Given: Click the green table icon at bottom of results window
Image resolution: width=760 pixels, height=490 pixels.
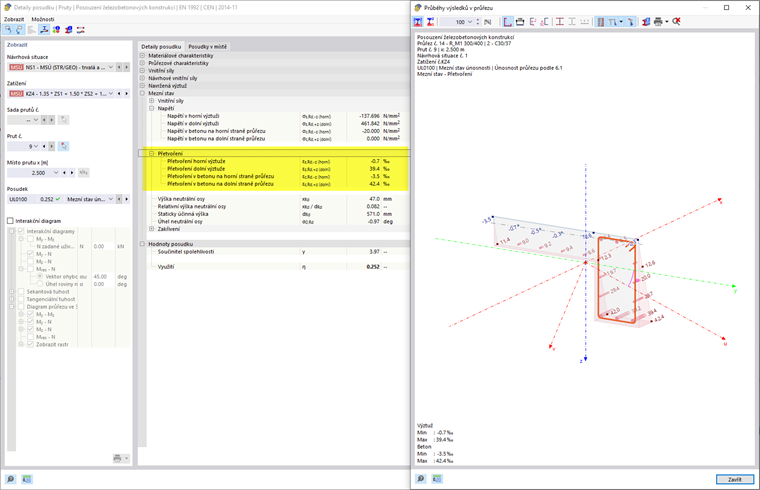Looking at the screenshot, I should coord(437,479).
